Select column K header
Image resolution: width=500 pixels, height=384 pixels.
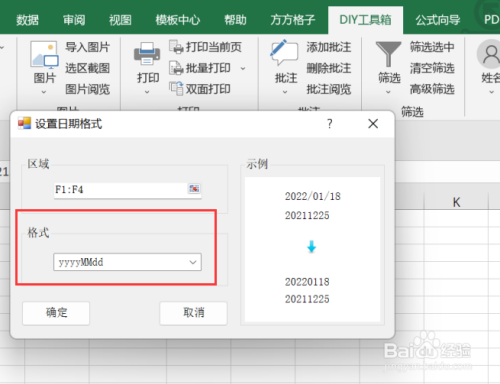click(x=456, y=202)
